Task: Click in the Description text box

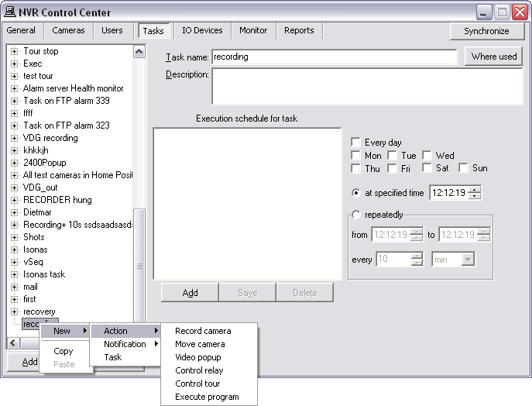Action: (367, 86)
